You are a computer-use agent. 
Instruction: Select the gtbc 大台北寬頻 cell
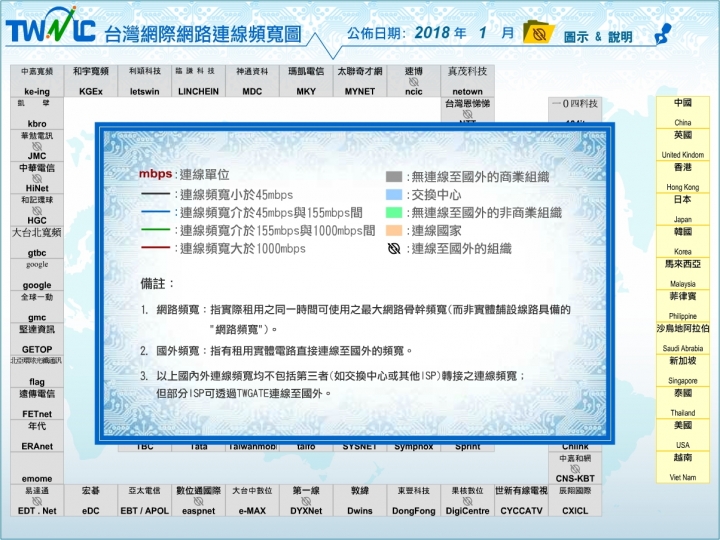pos(37,242)
